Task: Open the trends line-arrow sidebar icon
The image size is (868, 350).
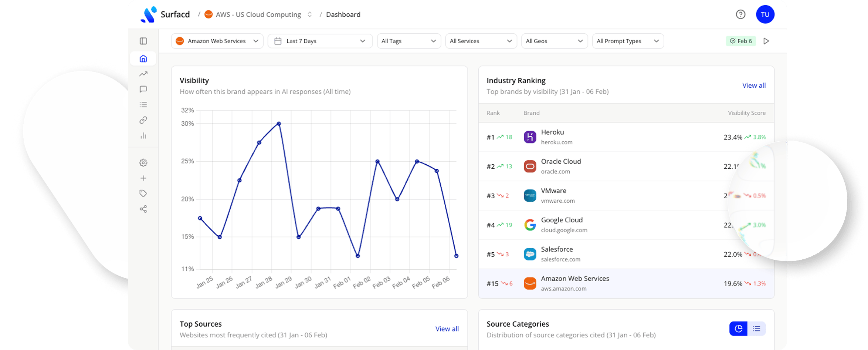Action: (x=143, y=74)
